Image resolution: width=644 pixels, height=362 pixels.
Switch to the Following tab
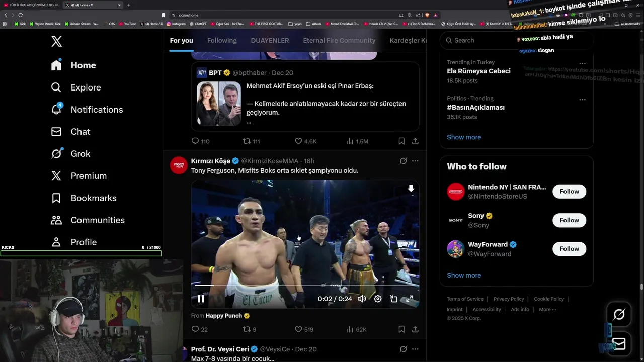pyautogui.click(x=222, y=40)
